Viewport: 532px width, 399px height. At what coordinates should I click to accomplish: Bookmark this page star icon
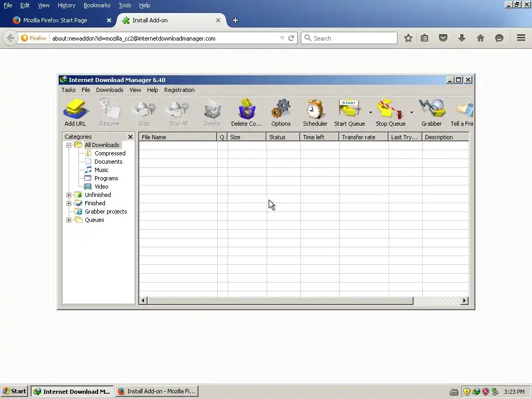408,38
